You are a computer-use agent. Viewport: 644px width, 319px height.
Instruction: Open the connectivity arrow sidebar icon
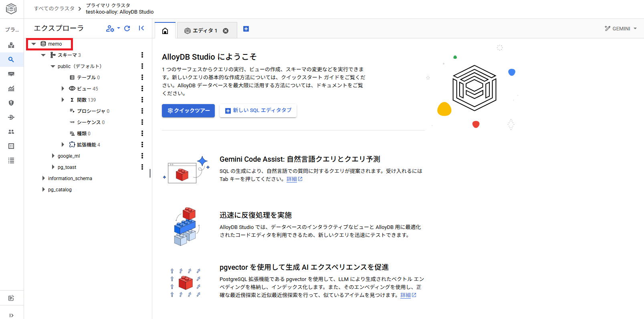pyautogui.click(x=11, y=117)
